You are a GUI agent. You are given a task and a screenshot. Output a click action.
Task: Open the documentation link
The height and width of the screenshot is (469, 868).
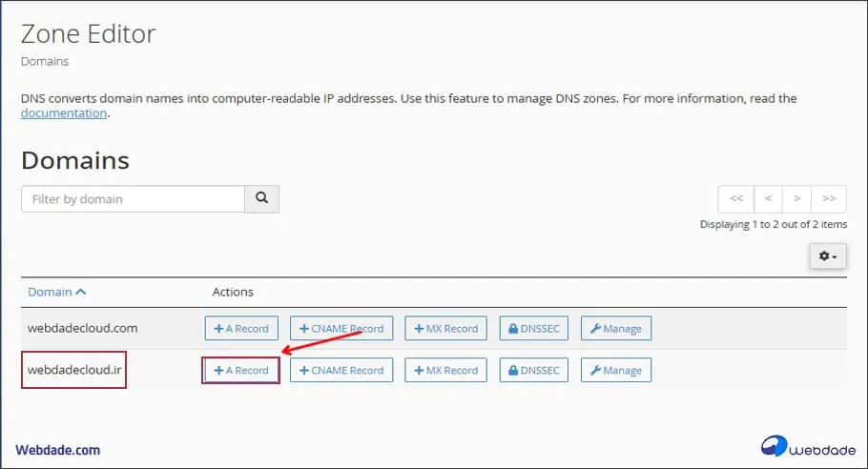pos(64,112)
